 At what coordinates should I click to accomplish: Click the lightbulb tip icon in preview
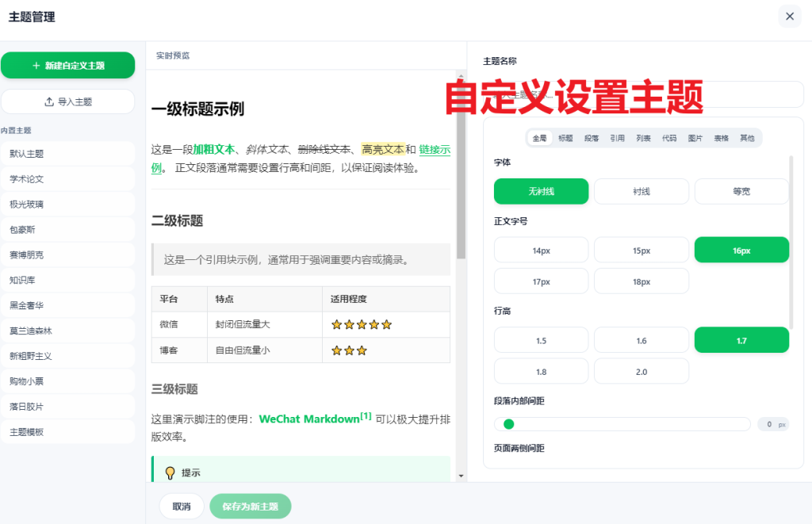click(169, 472)
